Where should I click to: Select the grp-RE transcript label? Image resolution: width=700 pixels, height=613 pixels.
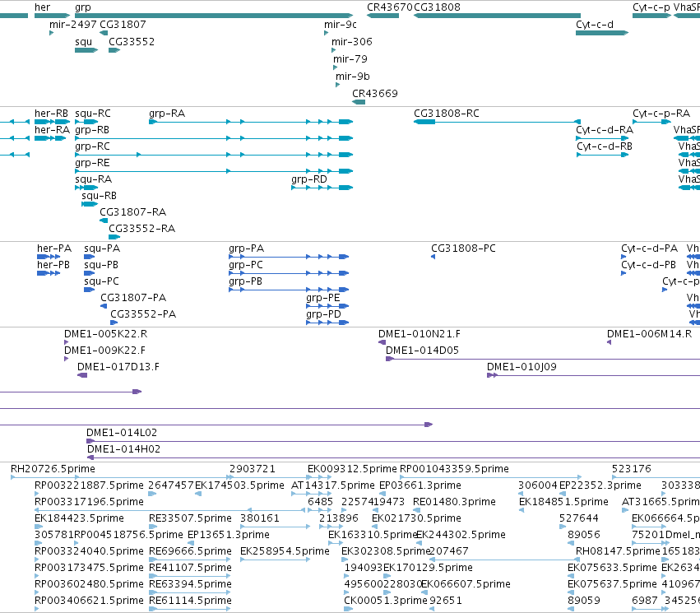[x=92, y=163]
